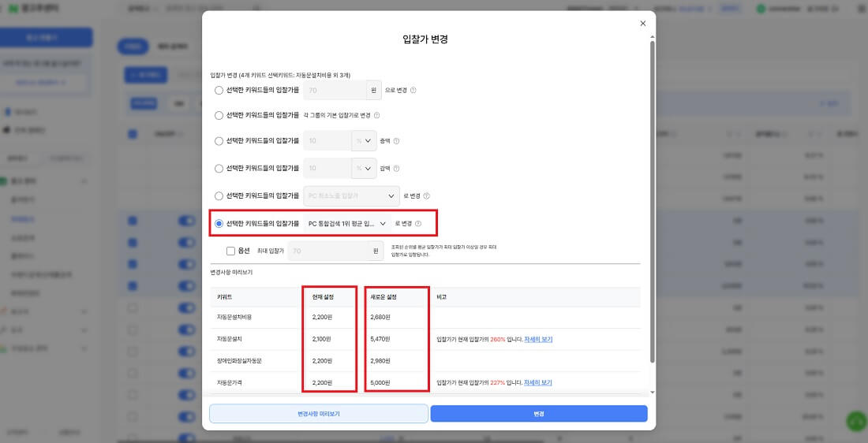868x443 pixels.
Task: Click the help icon next to 증액
Action: pyautogui.click(x=396, y=141)
